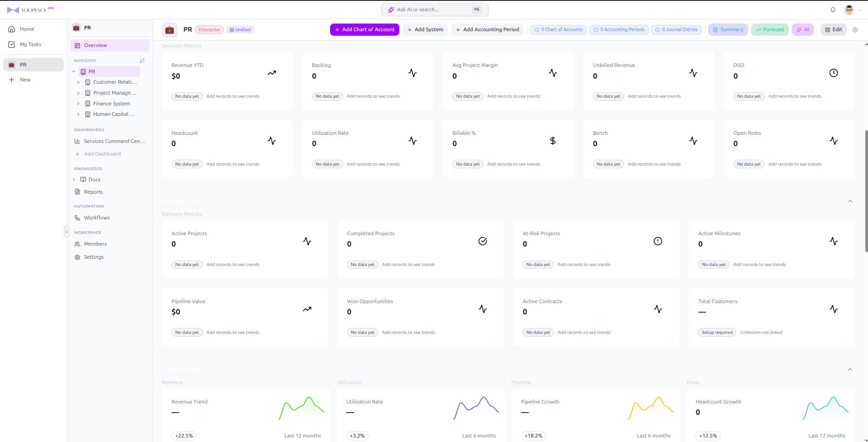This screenshot has height=442, width=868.
Task: Toggle the Forecast view mode
Action: click(769, 29)
